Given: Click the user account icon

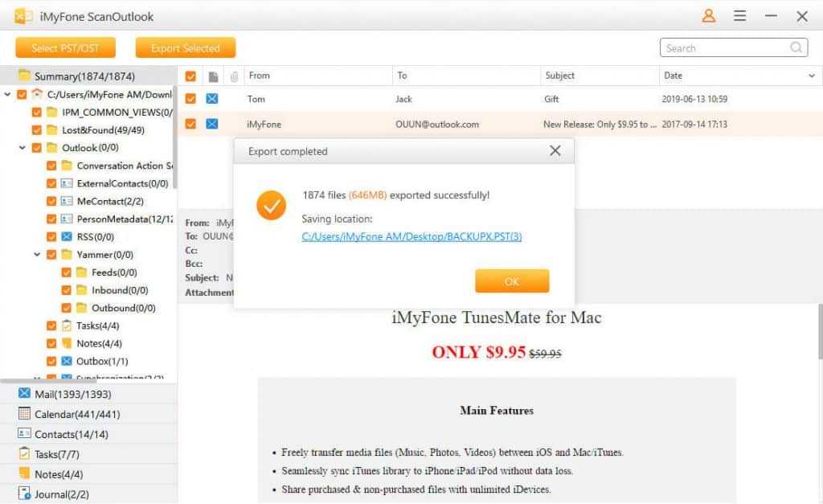Looking at the screenshot, I should click(709, 16).
